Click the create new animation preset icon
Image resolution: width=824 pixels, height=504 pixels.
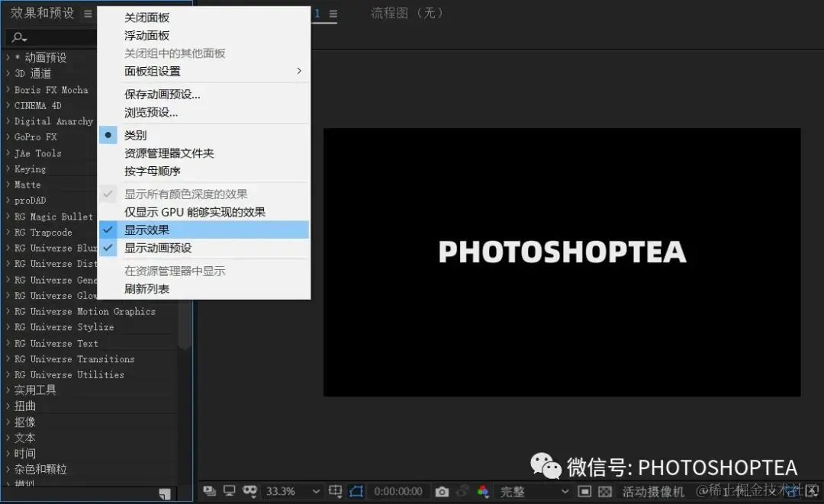coord(165,493)
